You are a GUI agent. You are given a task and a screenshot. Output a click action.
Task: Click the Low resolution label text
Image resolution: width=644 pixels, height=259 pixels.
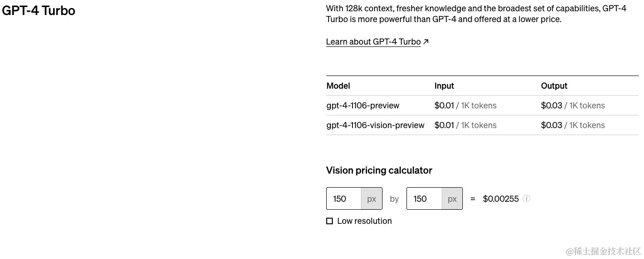364,221
